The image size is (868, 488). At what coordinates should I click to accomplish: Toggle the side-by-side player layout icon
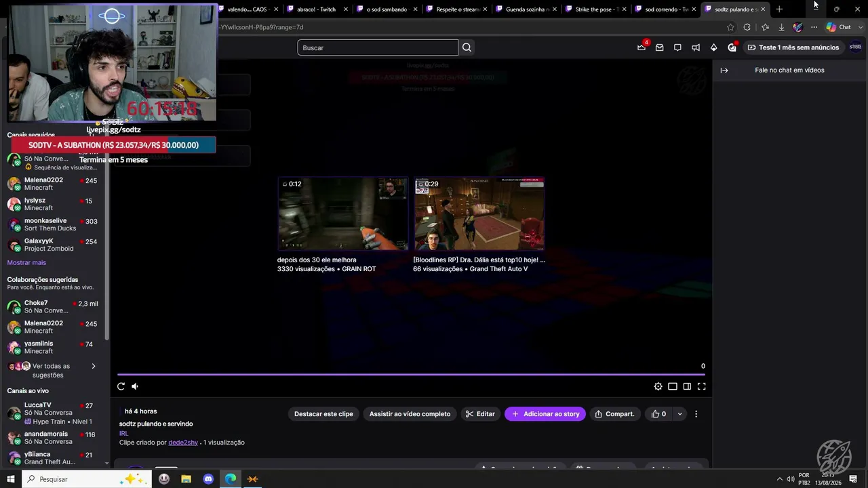[x=687, y=386]
